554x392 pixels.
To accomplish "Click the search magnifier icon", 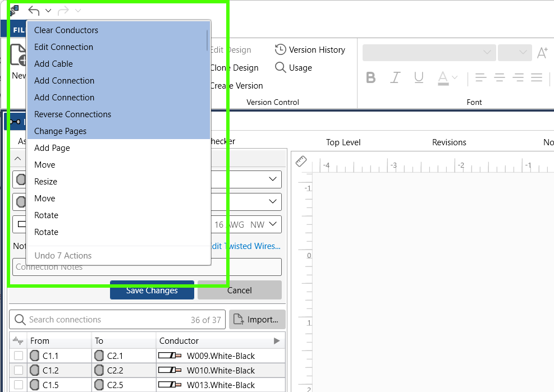I will click(20, 320).
